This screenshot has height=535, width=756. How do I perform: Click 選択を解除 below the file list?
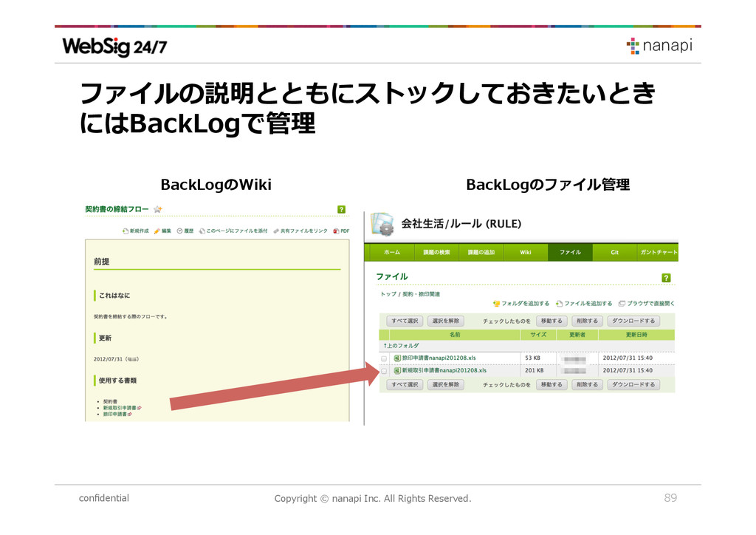tap(446, 384)
